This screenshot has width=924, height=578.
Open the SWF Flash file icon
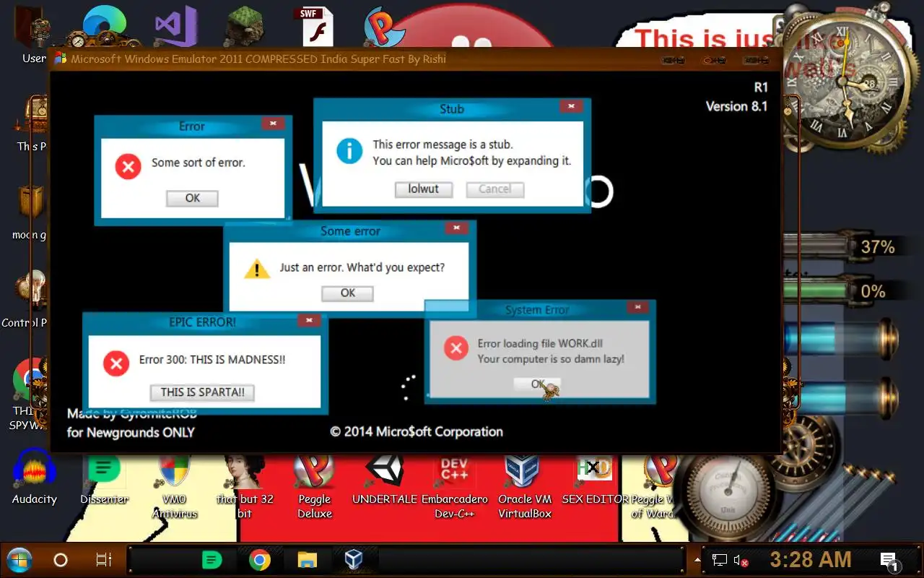[315, 27]
